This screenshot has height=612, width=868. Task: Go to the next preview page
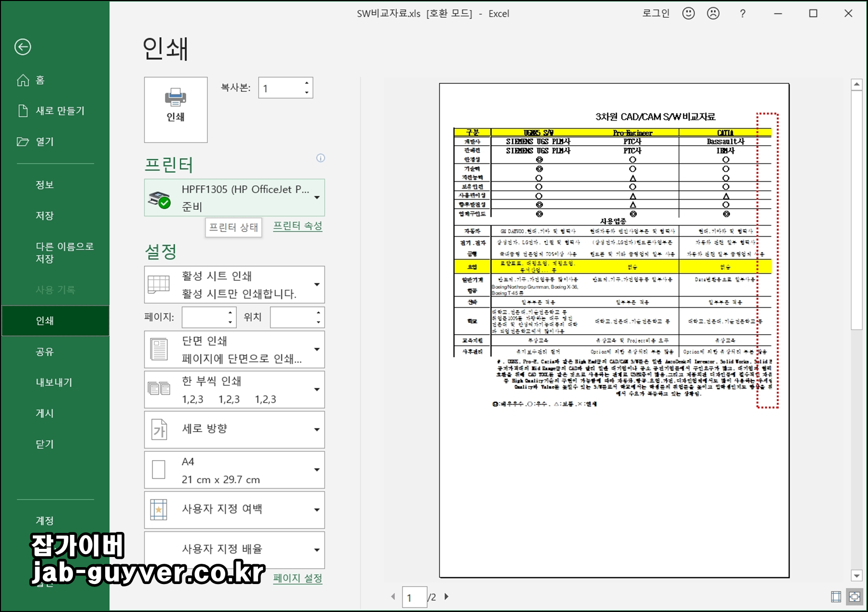pyautogui.click(x=447, y=597)
